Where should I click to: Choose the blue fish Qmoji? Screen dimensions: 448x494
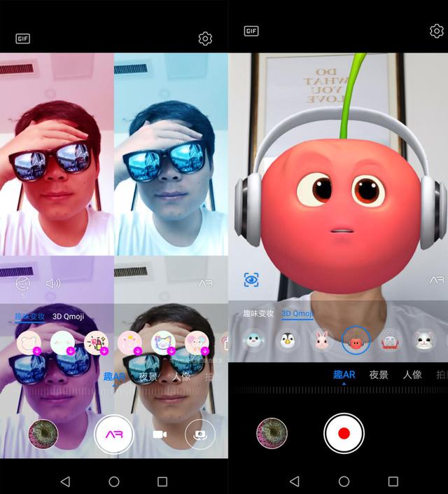254,341
